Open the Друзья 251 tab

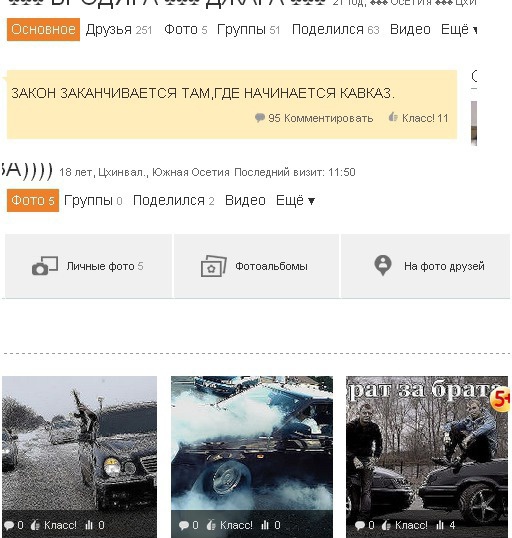pyautogui.click(x=119, y=30)
